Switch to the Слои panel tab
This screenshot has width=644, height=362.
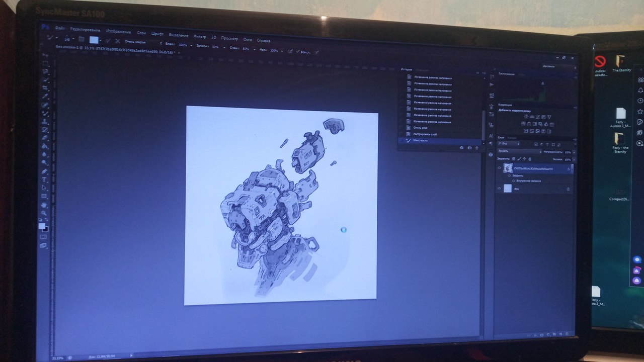pos(501,137)
